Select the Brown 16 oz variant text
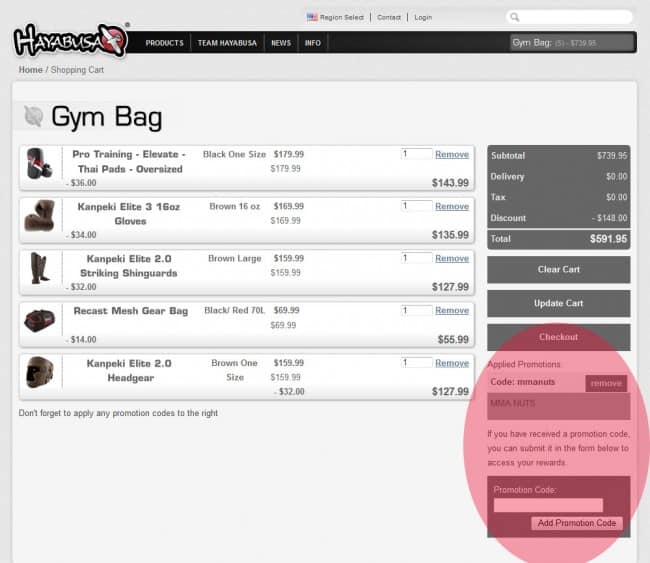 tap(235, 206)
